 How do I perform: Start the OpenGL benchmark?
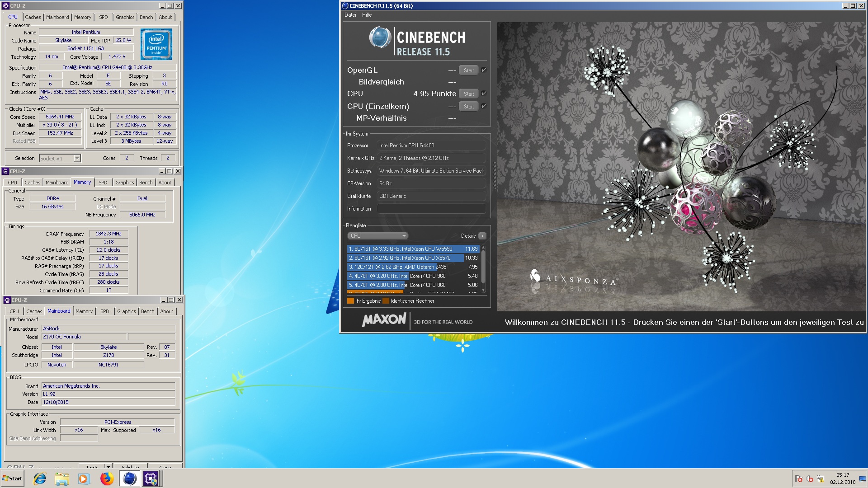[x=469, y=70]
